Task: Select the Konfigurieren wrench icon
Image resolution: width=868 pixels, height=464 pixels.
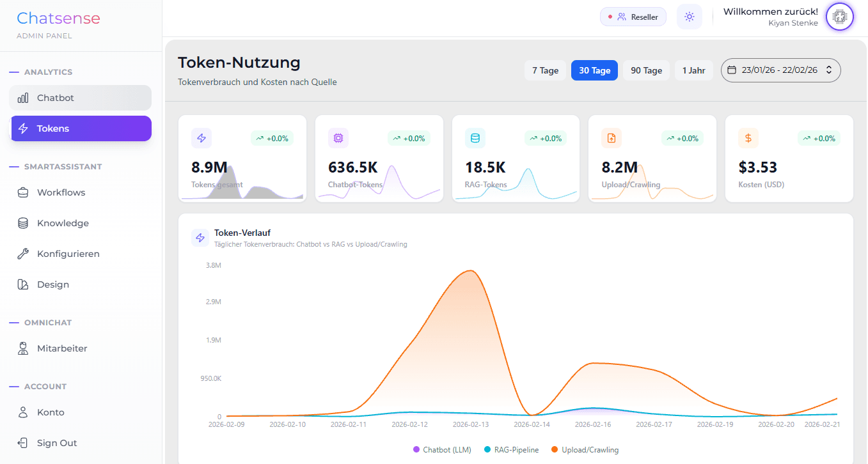Action: tap(24, 253)
